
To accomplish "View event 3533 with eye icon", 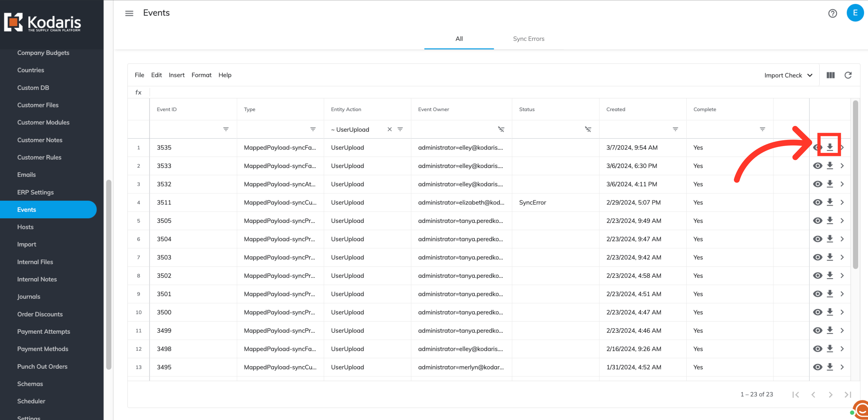I will click(817, 166).
